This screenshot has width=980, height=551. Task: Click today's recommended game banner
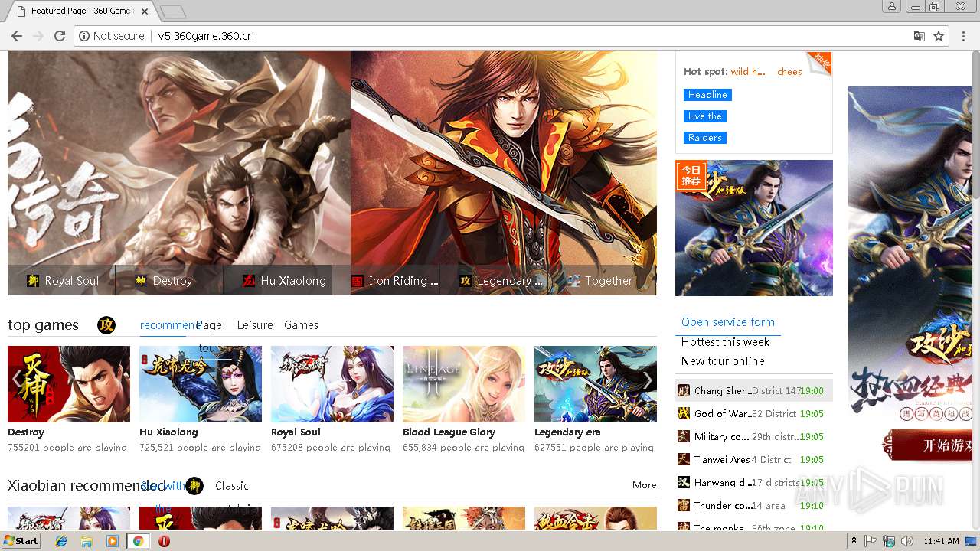[x=754, y=228]
